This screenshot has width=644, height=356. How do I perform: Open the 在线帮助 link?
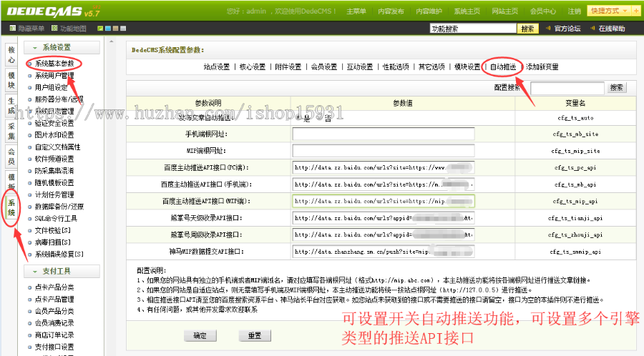(x=612, y=29)
